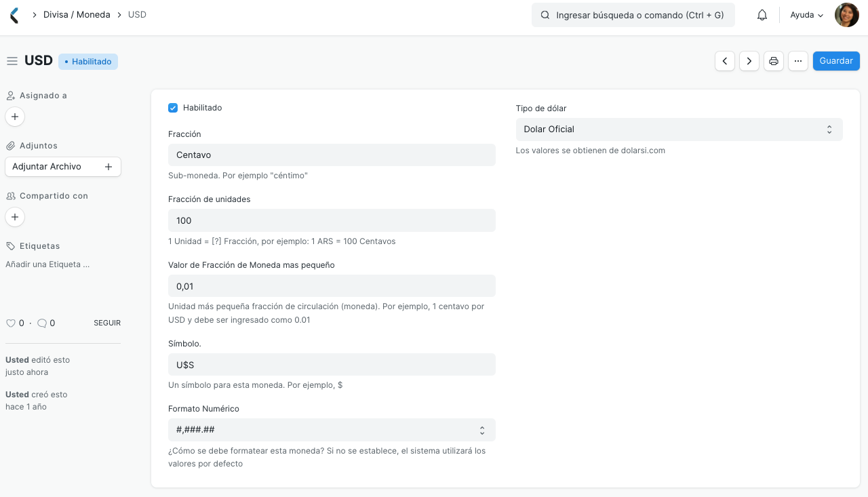This screenshot has height=497, width=868.
Task: Click the USD breadcrumb item
Action: (137, 15)
